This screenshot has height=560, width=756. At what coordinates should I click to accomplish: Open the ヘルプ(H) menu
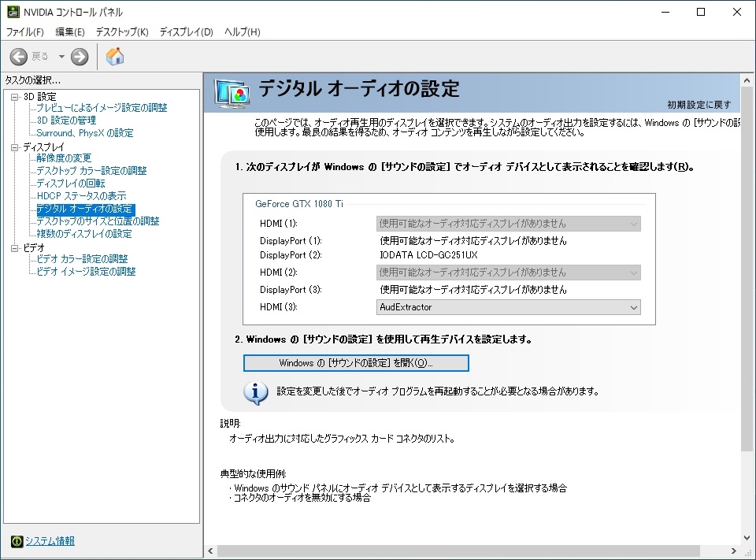pos(242,32)
